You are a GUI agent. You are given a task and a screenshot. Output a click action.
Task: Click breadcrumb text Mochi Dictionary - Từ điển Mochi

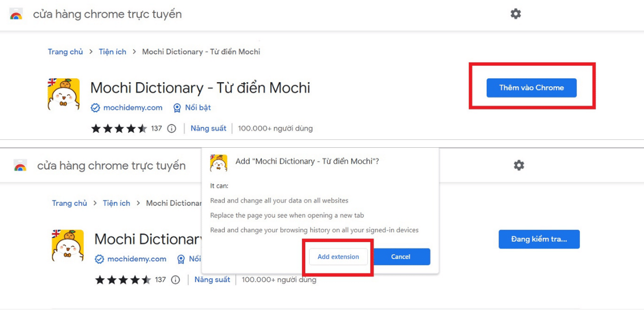tap(201, 51)
